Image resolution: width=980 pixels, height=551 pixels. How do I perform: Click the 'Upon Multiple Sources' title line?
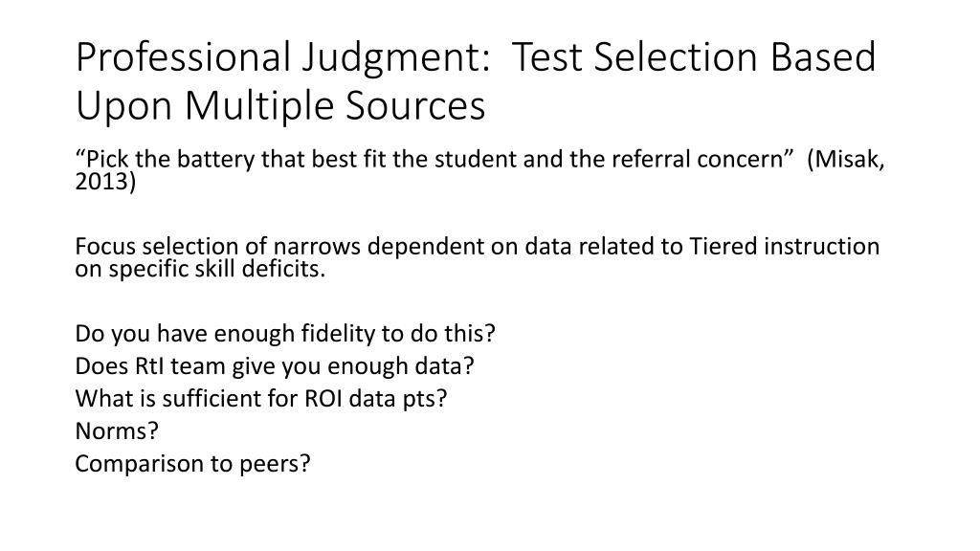(x=280, y=105)
